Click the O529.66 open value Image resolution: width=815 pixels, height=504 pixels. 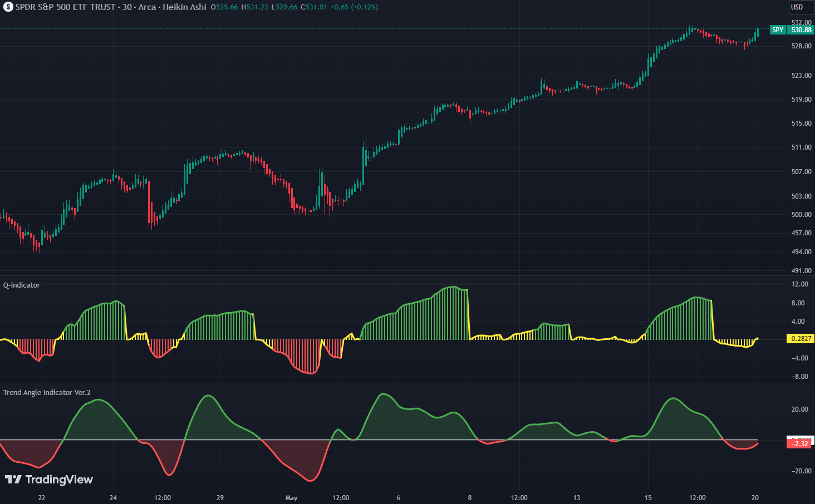[224, 7]
